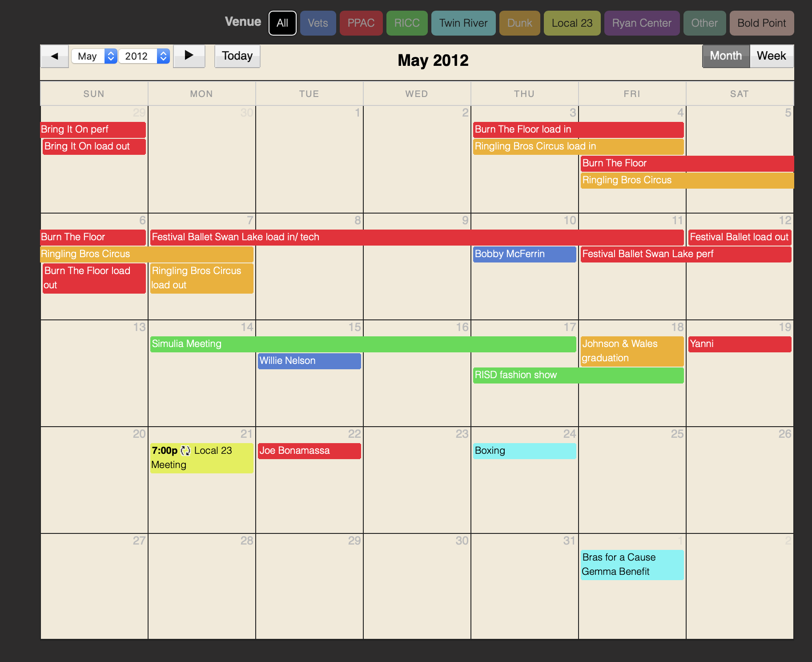Filter by Twin River venue
Viewport: 812px width, 662px height.
click(x=463, y=23)
